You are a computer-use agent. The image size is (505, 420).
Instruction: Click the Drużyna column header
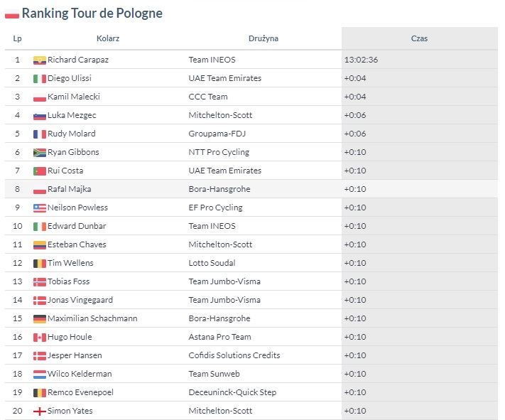pos(264,38)
